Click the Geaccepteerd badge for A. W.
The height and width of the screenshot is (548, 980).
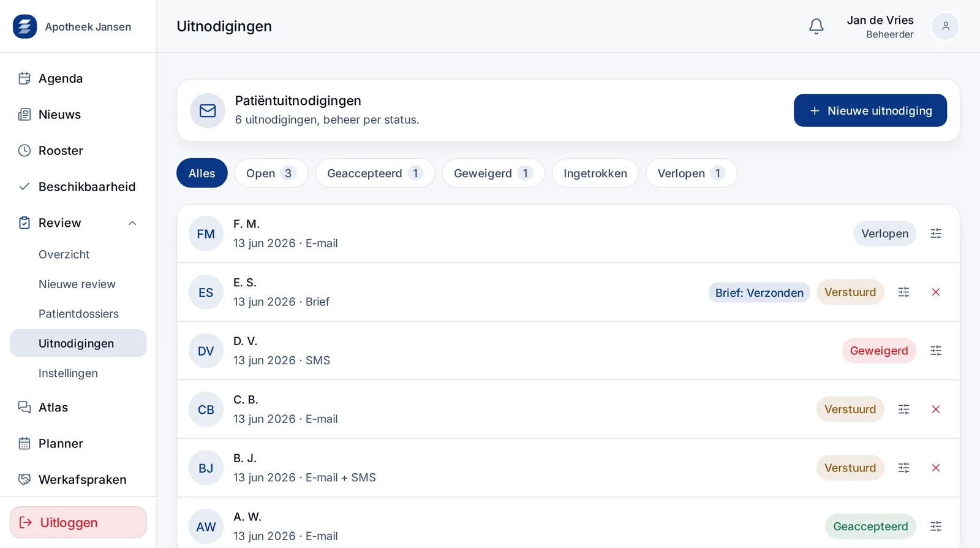[870, 527]
